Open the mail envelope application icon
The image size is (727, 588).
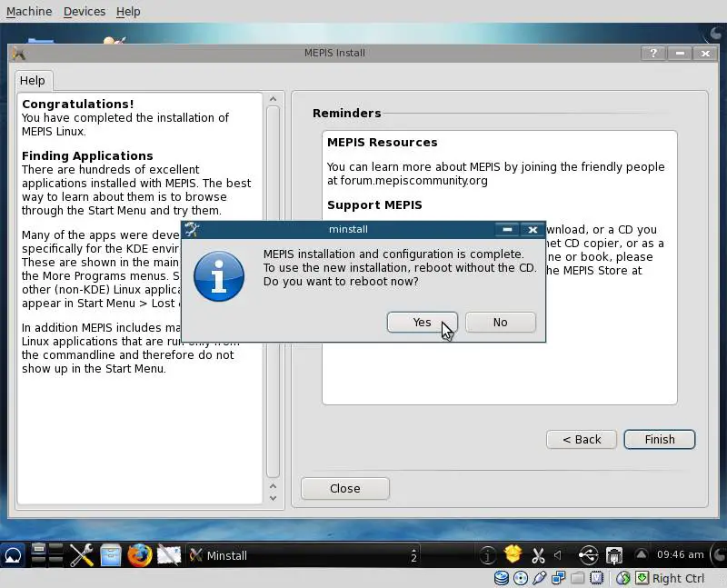click(x=169, y=554)
